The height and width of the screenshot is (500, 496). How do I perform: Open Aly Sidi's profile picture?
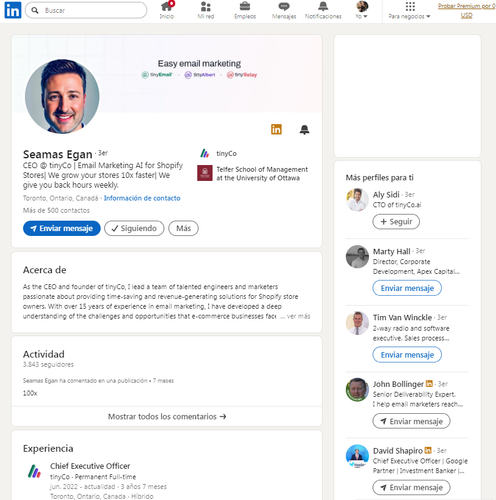click(x=357, y=200)
